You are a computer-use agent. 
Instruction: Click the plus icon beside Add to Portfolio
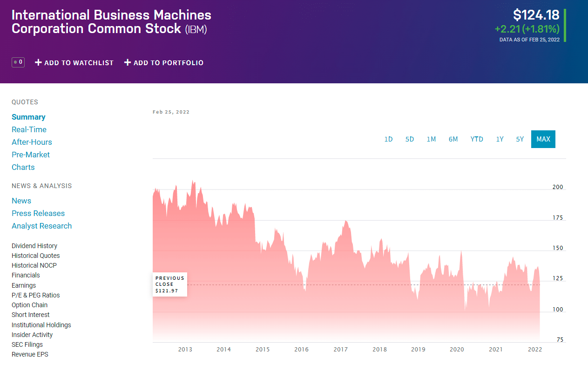128,62
